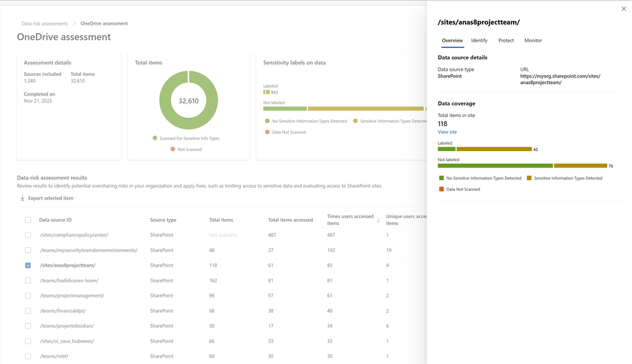Screen dimensions: 632x364
Task: Toggle the select-all checkbox in table header
Action: (x=28, y=220)
